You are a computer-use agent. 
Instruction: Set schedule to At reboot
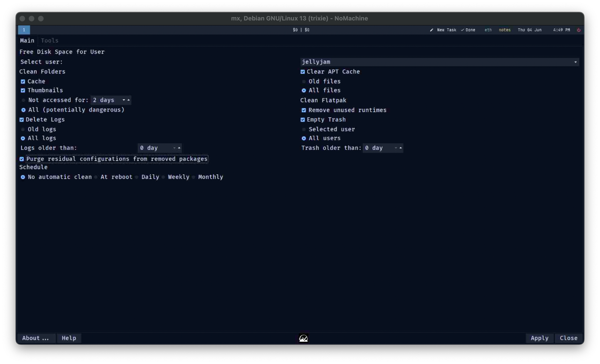click(96, 177)
